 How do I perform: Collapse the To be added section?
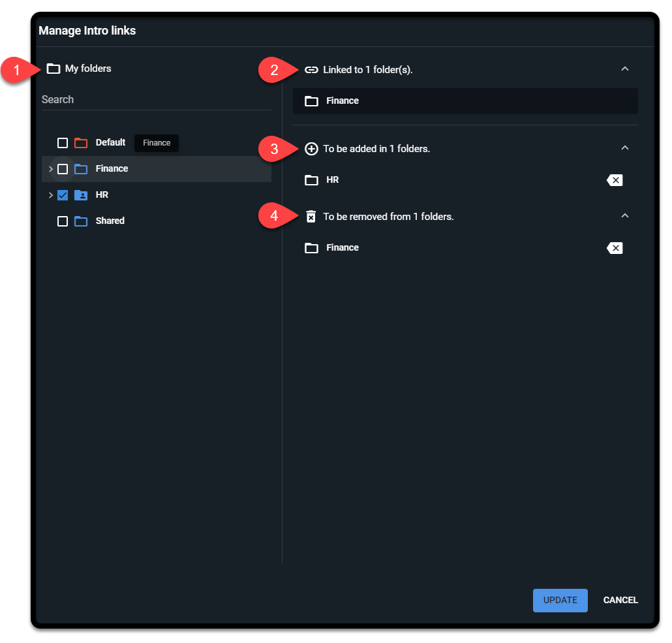[624, 148]
